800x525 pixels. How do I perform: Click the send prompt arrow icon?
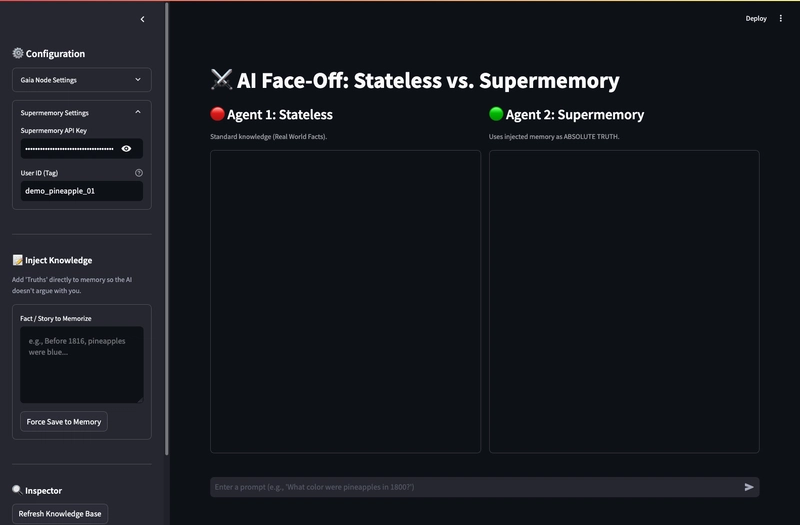(x=749, y=487)
